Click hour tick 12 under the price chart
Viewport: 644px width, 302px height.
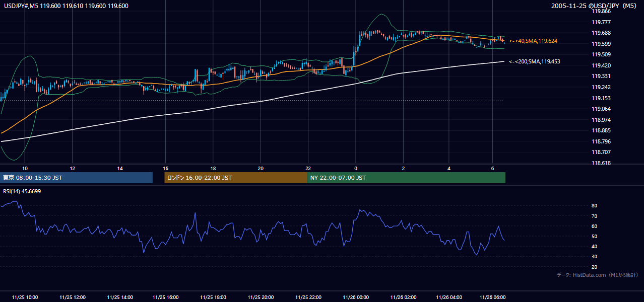click(x=73, y=168)
